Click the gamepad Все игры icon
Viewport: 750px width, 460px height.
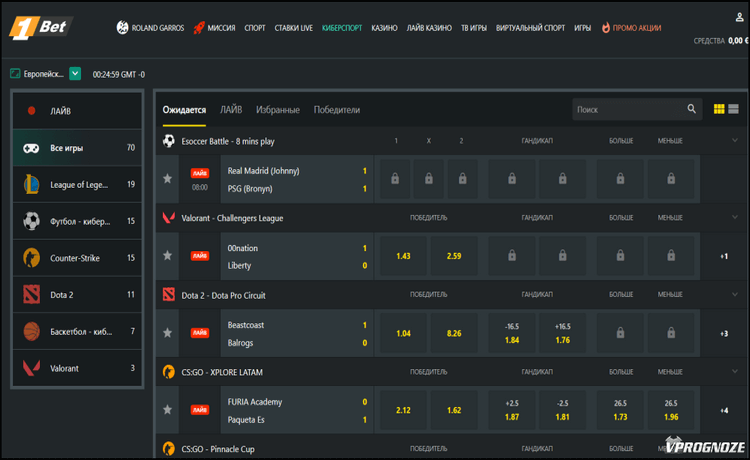pos(32,148)
